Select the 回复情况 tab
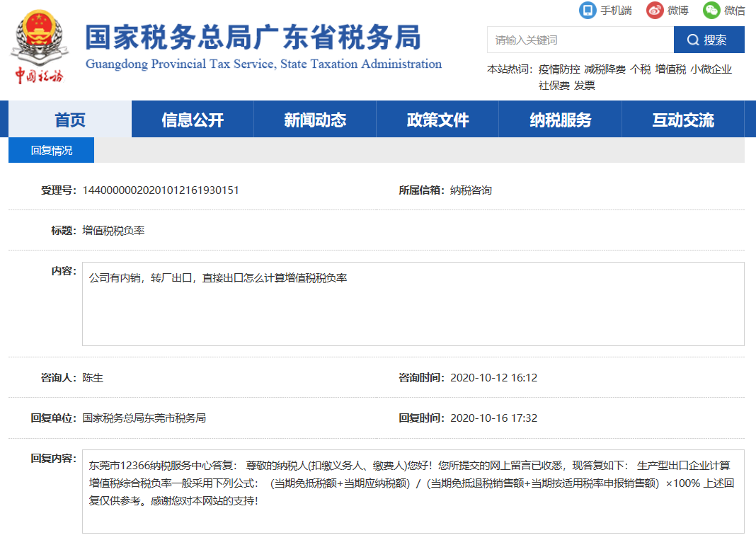 pyautogui.click(x=51, y=150)
